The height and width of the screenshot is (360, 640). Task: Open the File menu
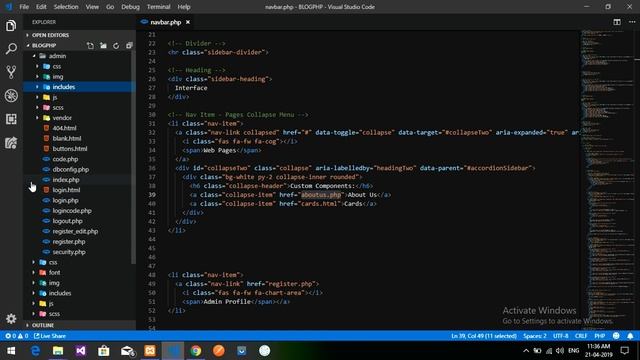[x=24, y=7]
